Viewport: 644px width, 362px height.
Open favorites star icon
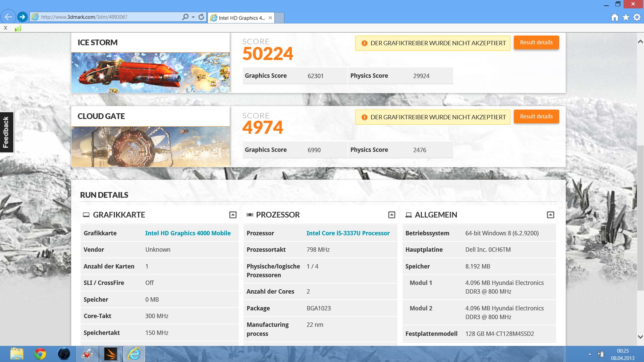626,17
